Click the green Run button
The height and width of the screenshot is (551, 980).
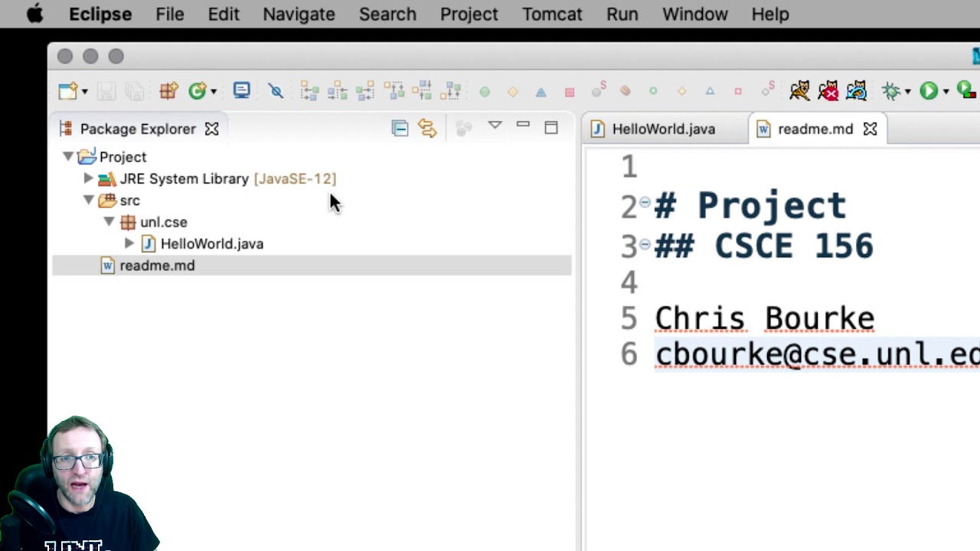[x=929, y=91]
